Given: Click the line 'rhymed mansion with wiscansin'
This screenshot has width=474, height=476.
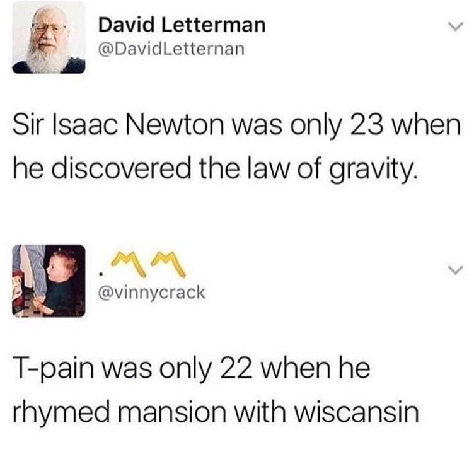Looking at the screenshot, I should (216, 412).
